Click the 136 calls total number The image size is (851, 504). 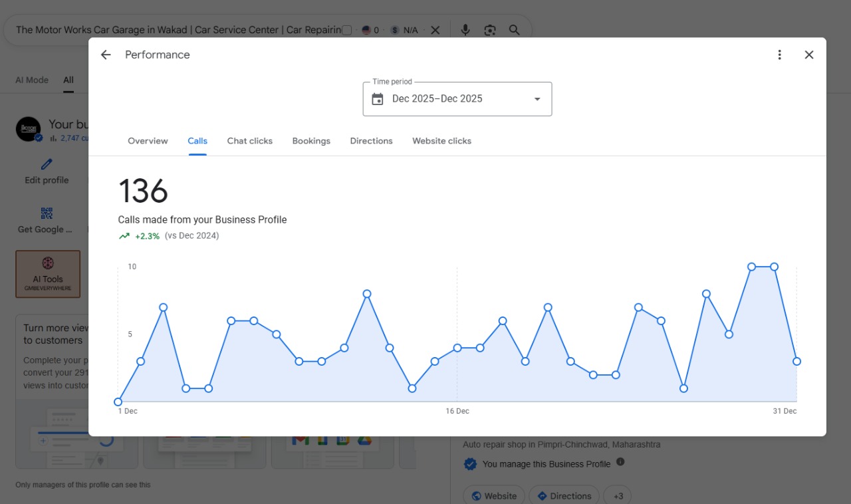[143, 191]
